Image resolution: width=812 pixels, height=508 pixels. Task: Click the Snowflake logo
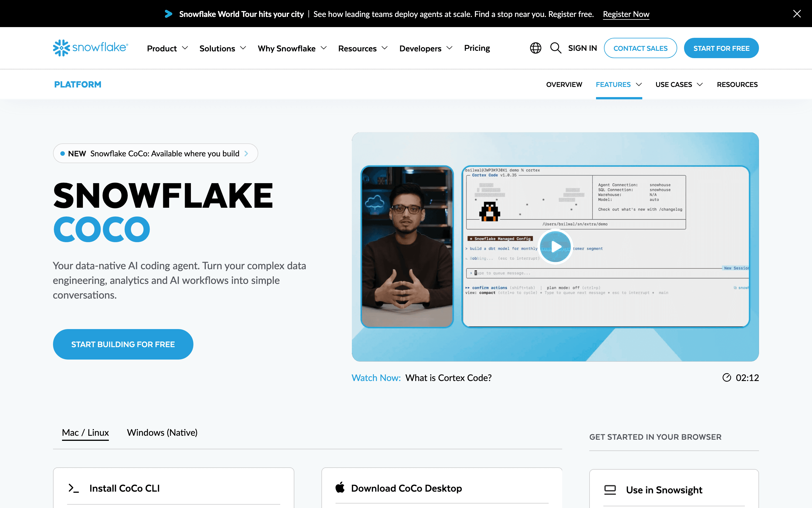click(x=91, y=48)
